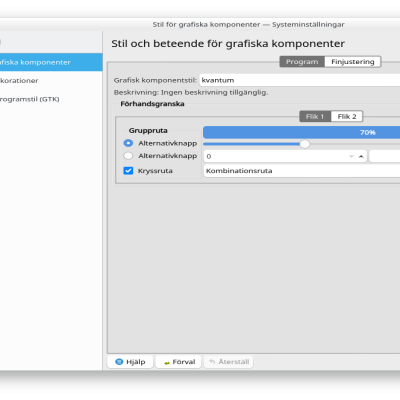Image resolution: width=400 pixels, height=400 pixels.
Task: Open the programstil (GTK) sidebar entry
Action: (51, 99)
